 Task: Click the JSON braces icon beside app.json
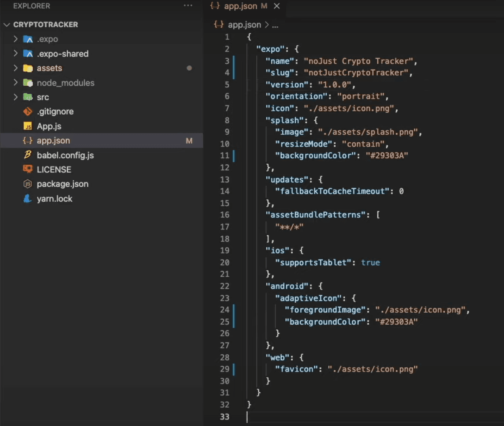(x=27, y=141)
